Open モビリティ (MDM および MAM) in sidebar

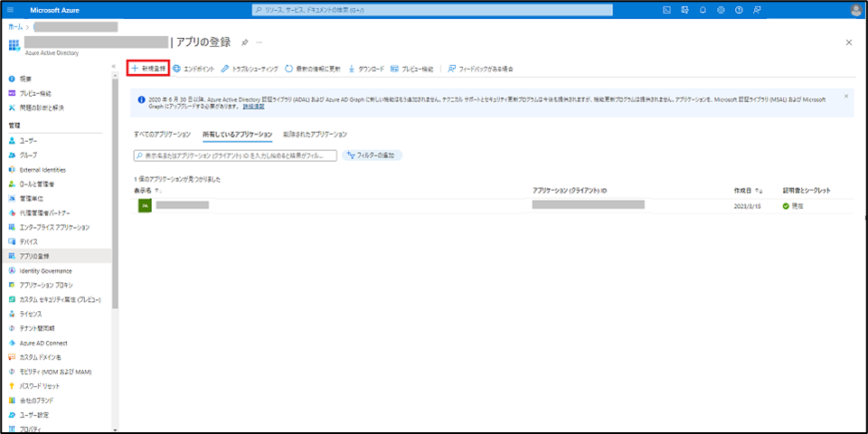(x=55, y=372)
